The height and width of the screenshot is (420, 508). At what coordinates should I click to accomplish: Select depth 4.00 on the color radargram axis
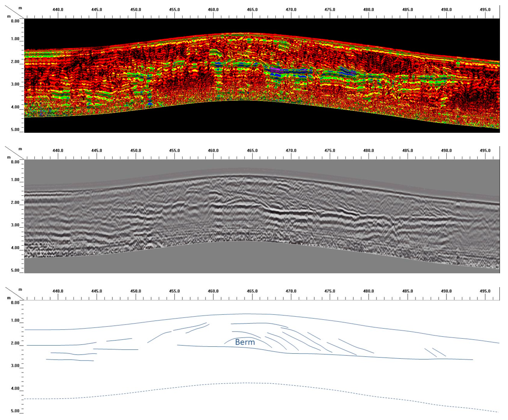click(x=15, y=107)
